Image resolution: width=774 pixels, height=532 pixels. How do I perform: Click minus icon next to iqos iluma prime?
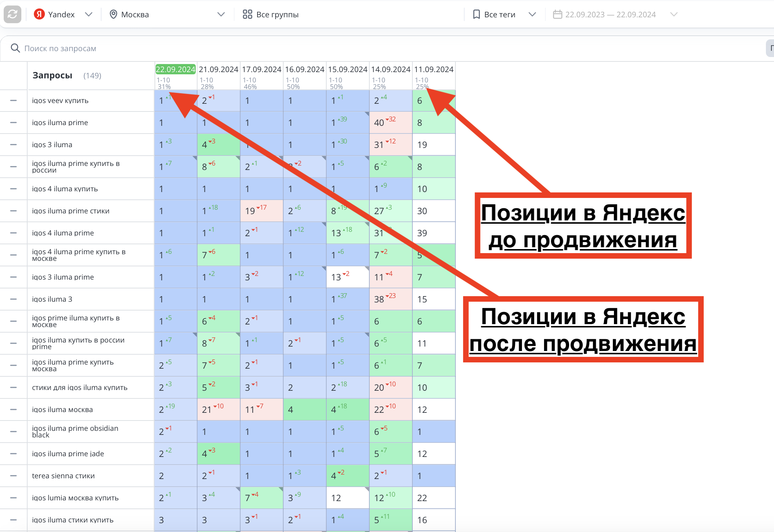[x=13, y=123]
